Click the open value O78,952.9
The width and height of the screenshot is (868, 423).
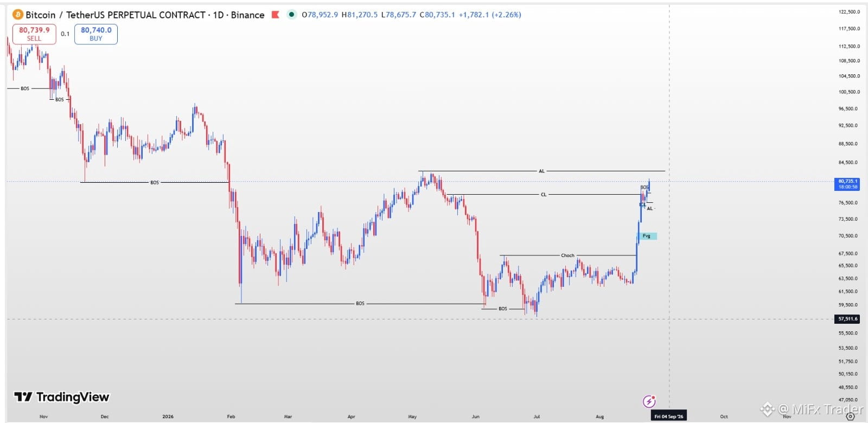pyautogui.click(x=320, y=15)
